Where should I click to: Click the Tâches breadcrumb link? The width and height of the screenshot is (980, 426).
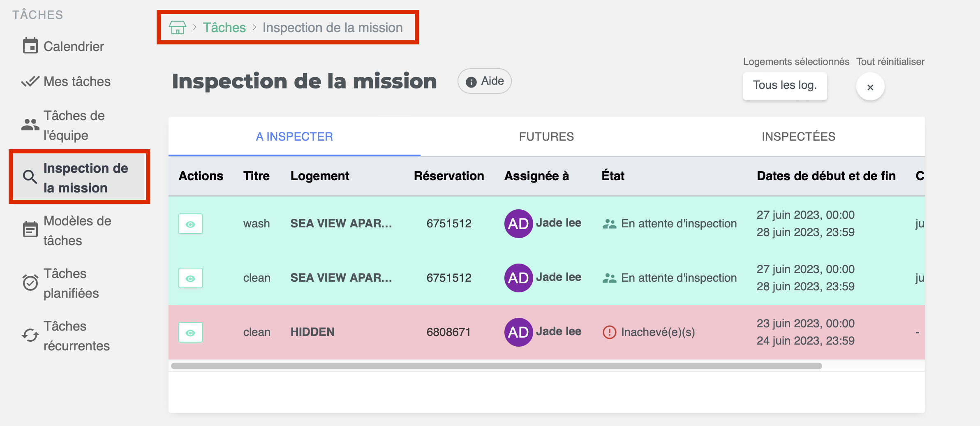coord(224,28)
